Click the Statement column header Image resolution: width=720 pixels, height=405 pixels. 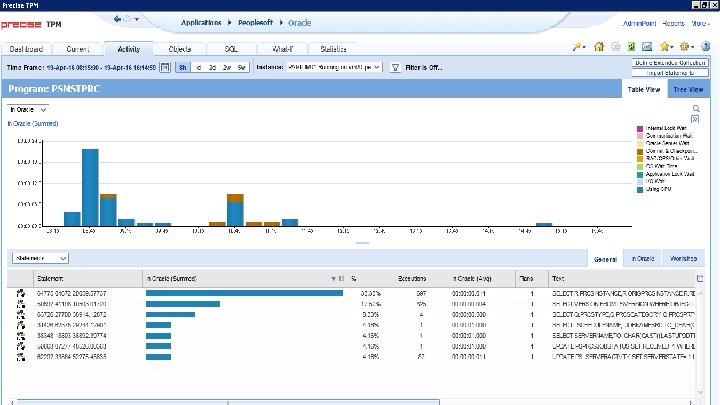click(x=88, y=278)
